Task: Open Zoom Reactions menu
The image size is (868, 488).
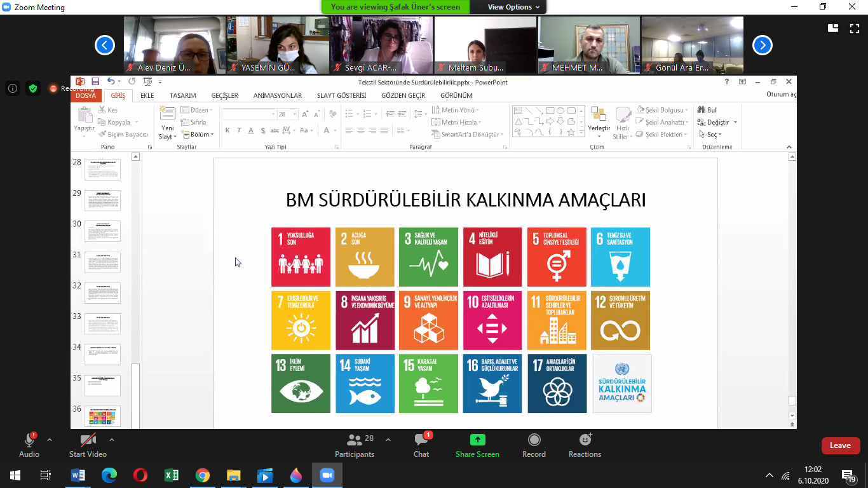Action: pos(585,445)
